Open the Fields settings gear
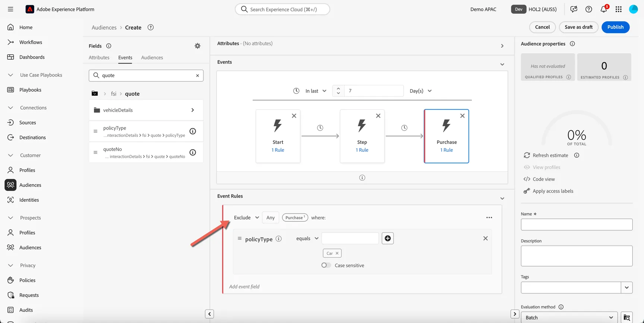Screen dimensions: 644x323 pos(198,46)
